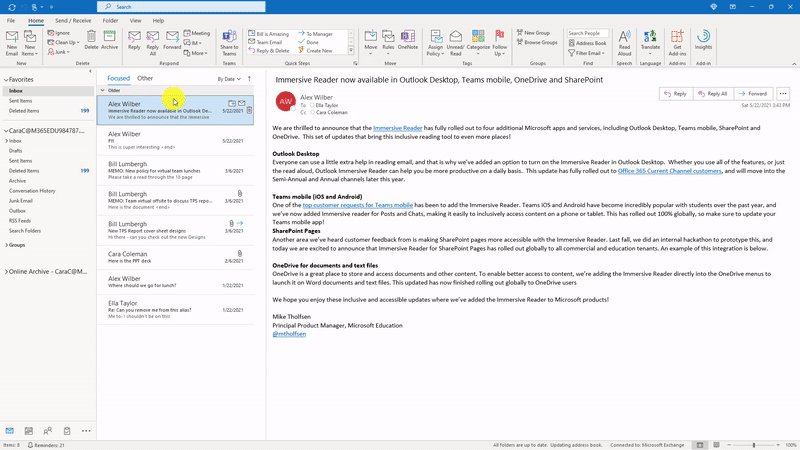Expand the Online Archive mailbox
The height and width of the screenshot is (450, 800).
[x=6, y=272]
